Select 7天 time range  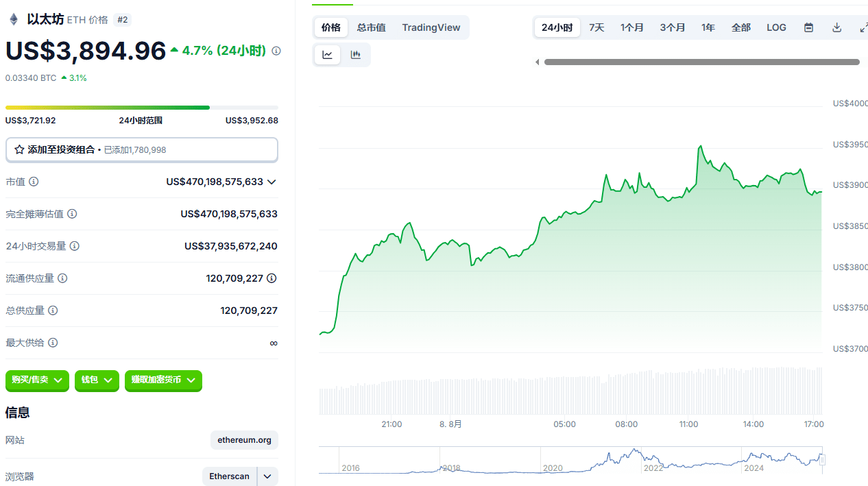tap(596, 27)
